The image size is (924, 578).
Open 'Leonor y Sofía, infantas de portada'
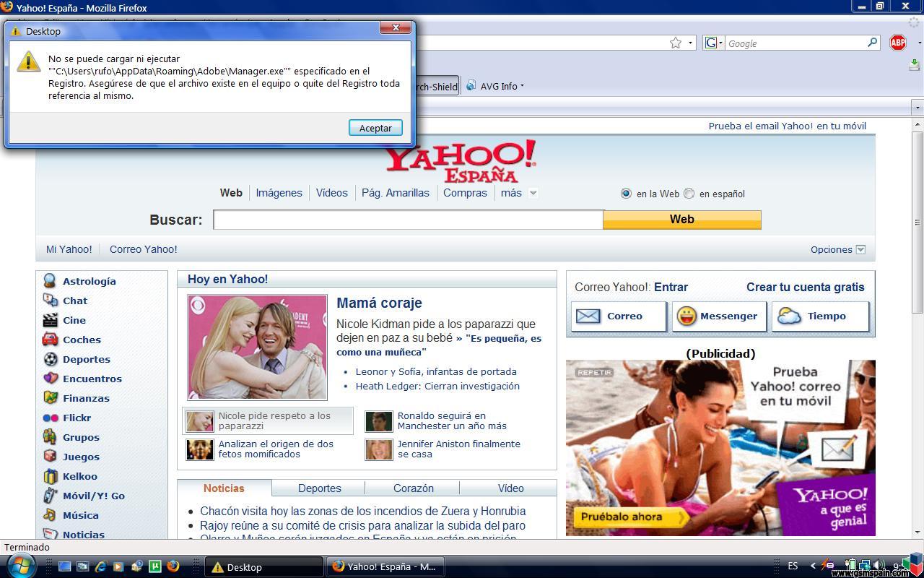(x=436, y=371)
